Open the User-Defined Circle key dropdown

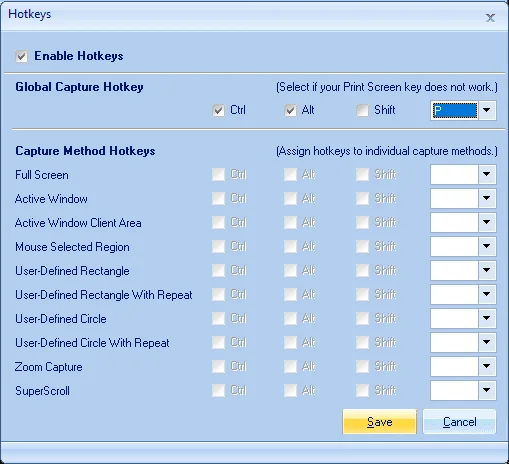[x=487, y=318]
